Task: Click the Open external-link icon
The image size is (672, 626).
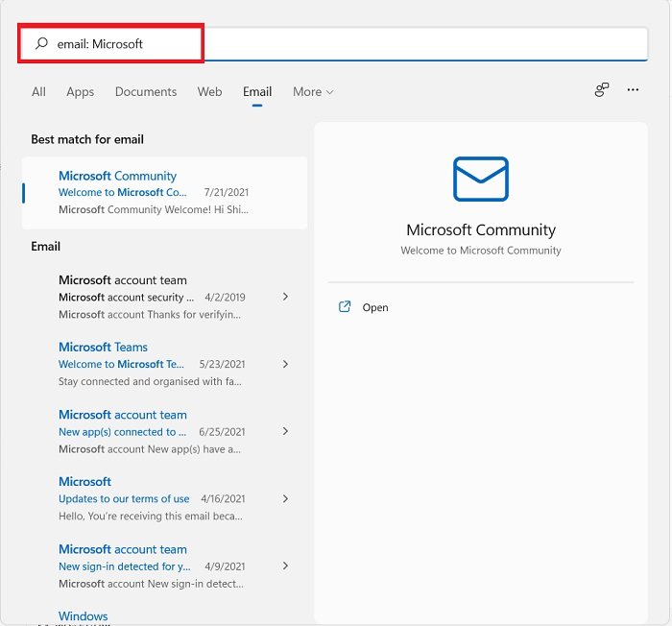Action: click(x=345, y=306)
